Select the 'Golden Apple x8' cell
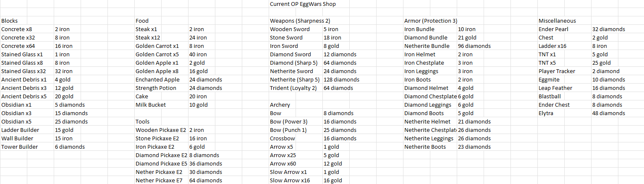This screenshot has width=644, height=184. click(x=161, y=71)
